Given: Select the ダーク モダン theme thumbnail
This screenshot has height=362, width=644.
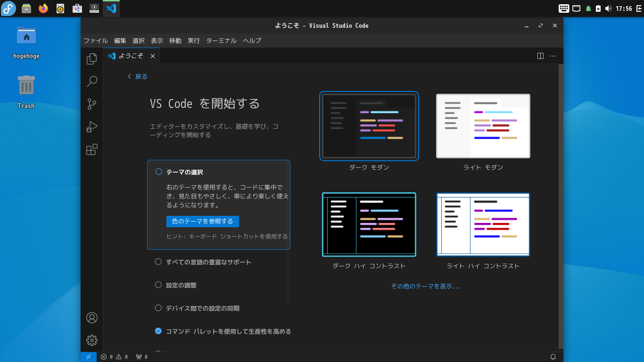Looking at the screenshot, I should [369, 126].
